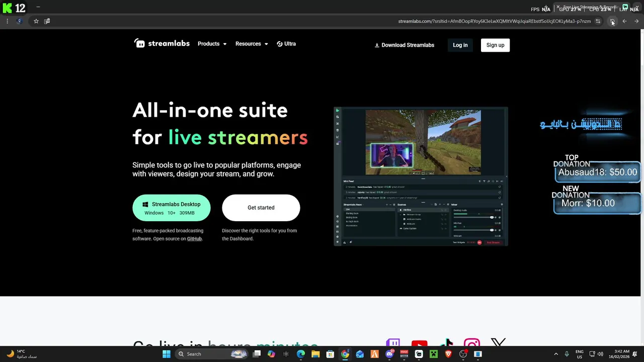Click the Kick logo at top left
Viewport: 644px width, 362px height.
tap(7, 8)
